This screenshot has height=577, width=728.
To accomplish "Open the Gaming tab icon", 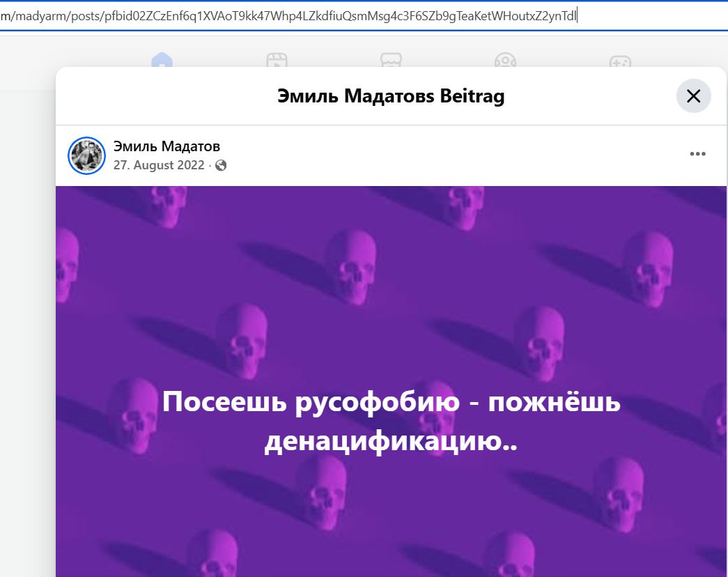I will (x=620, y=61).
